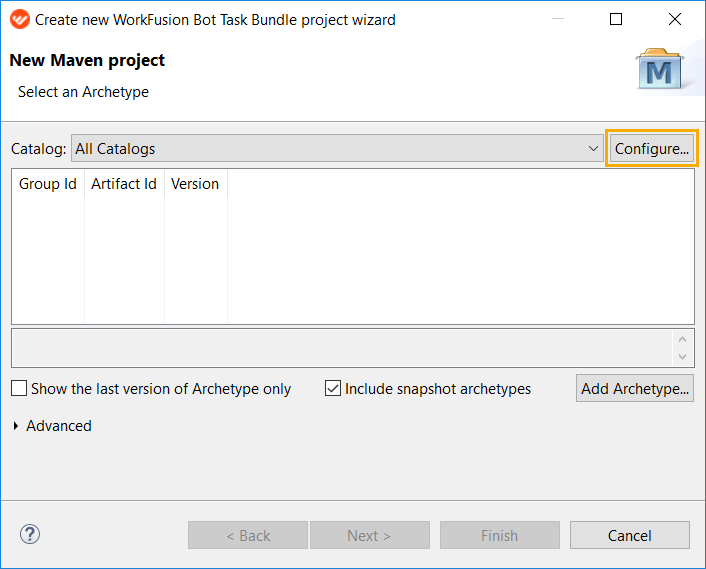Maximize the wizard window

616,19
